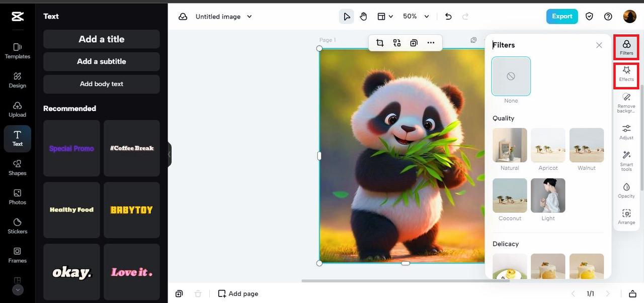Open the Photos sidebar panel
Image resolution: width=644 pixels, height=303 pixels.
coord(18,196)
